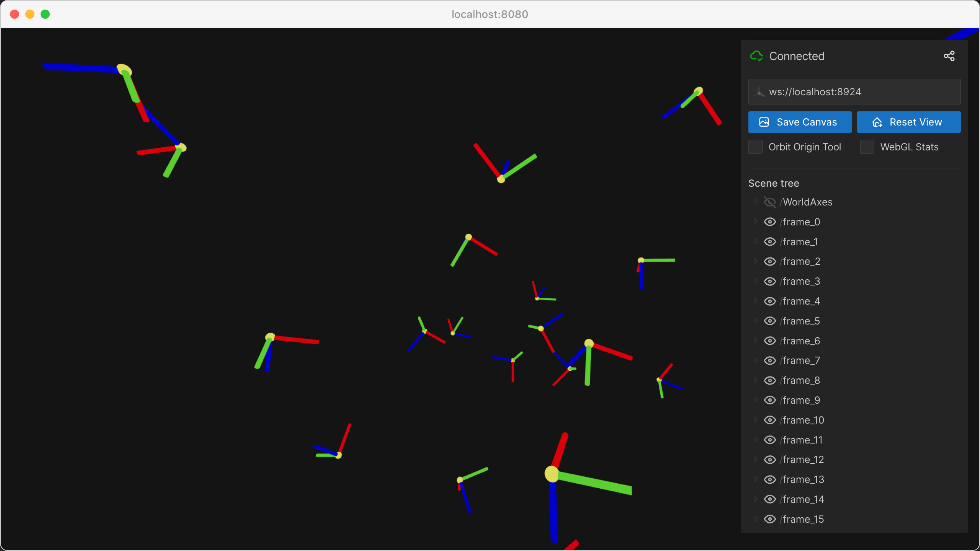980x551 pixels.
Task: Show the hidden /WorldAxes node
Action: (770, 202)
